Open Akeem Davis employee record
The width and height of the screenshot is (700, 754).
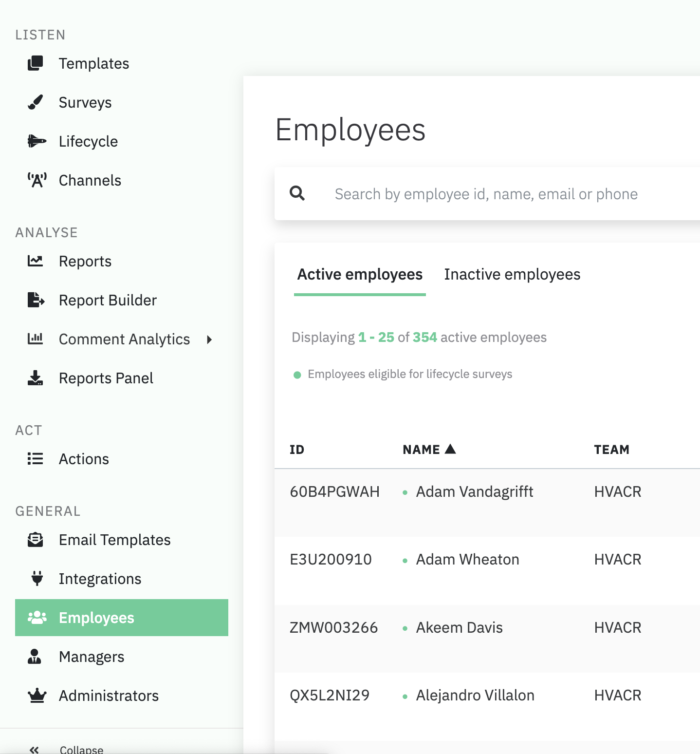459,628
